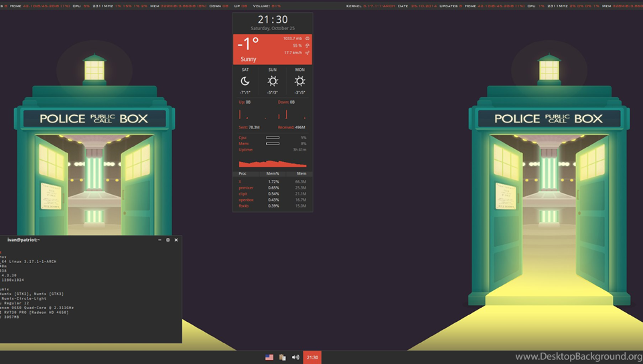Screen dimensions: 643x364
Task: Click the pnmixer entry in process list
Action: 246,188
